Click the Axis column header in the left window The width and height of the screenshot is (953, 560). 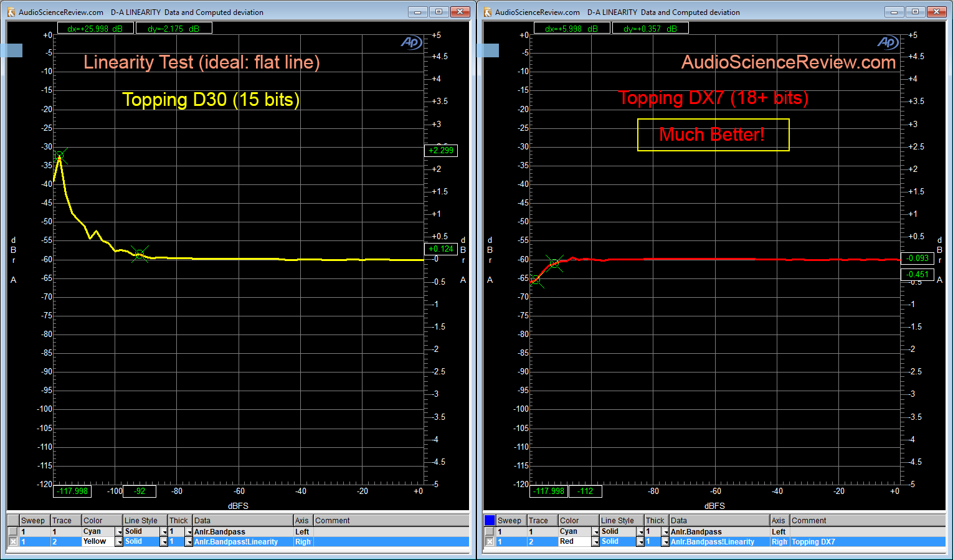click(x=303, y=521)
